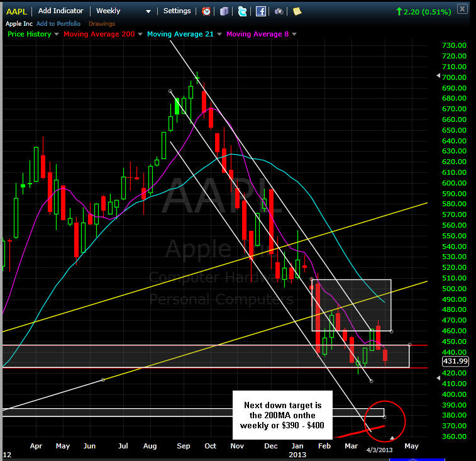Select the Moving Average 8 label
The height and width of the screenshot is (461, 476).
click(x=257, y=34)
